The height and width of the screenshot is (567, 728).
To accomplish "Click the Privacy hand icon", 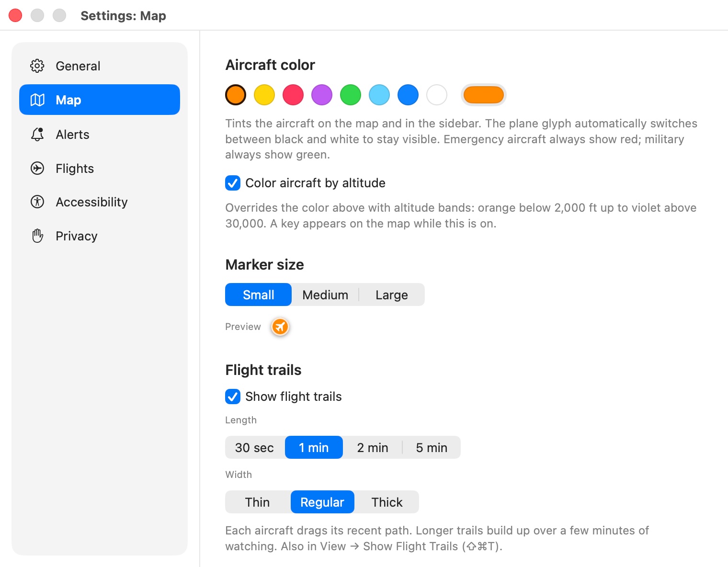I will point(37,236).
